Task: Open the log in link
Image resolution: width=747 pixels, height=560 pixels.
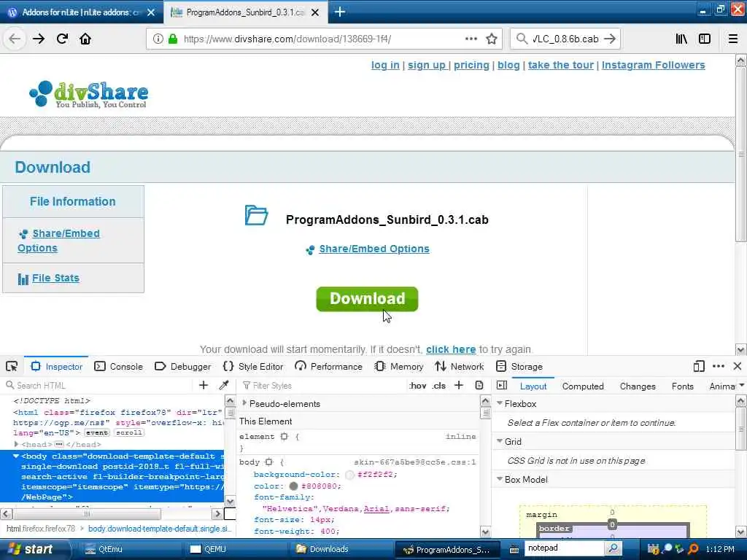Action: [385, 65]
